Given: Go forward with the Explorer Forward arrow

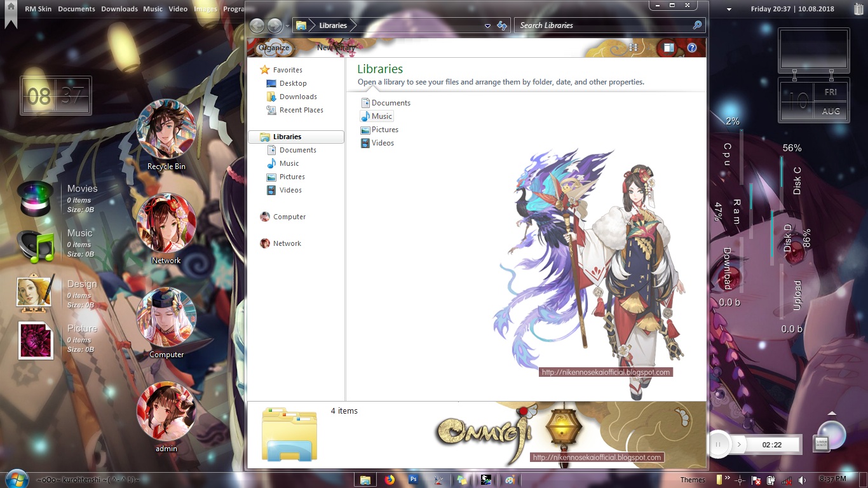Looking at the screenshot, I should tap(275, 25).
